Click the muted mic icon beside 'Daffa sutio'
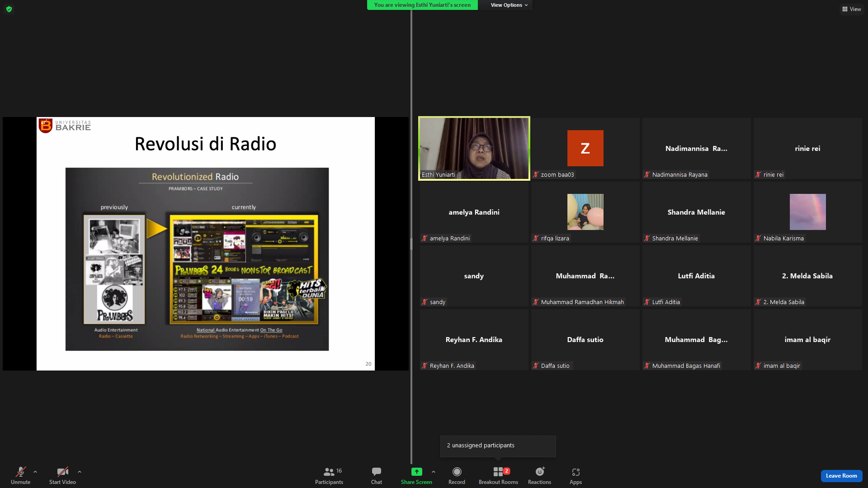868x488 pixels. tap(536, 366)
